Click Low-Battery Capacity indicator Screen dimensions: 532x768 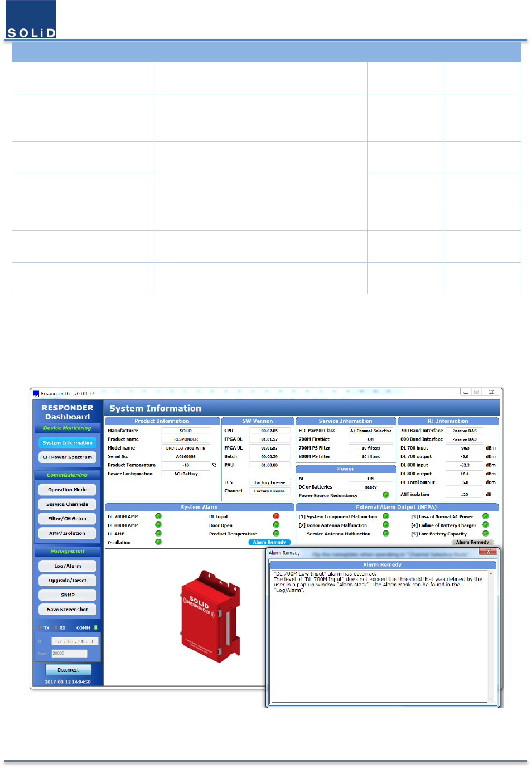(486, 534)
